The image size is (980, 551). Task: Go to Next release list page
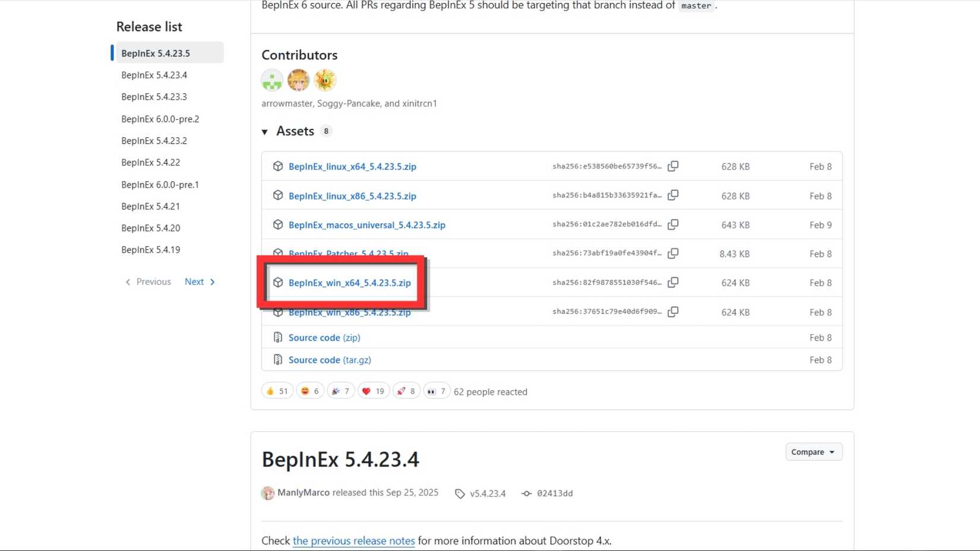(x=200, y=282)
